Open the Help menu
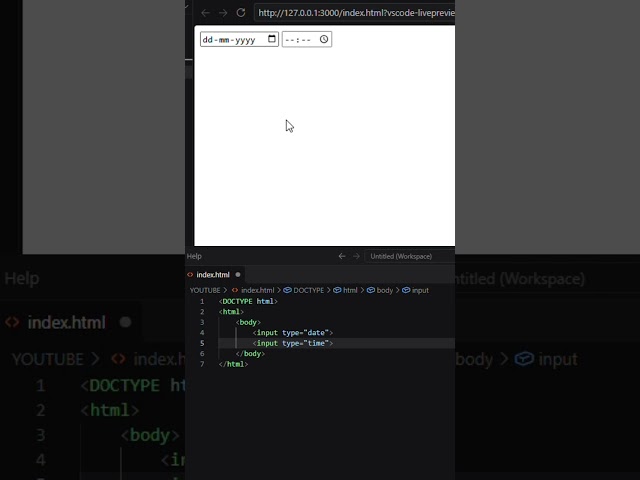 click(x=194, y=256)
